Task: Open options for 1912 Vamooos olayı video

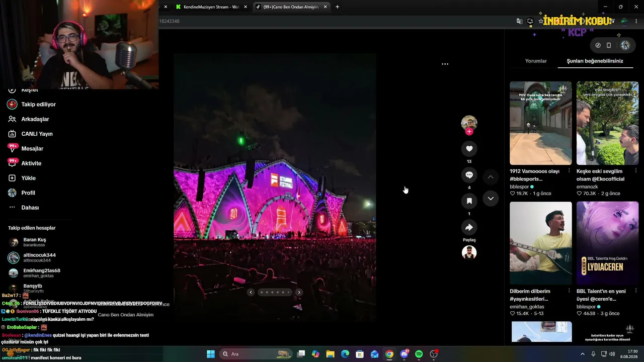Action: tap(569, 171)
